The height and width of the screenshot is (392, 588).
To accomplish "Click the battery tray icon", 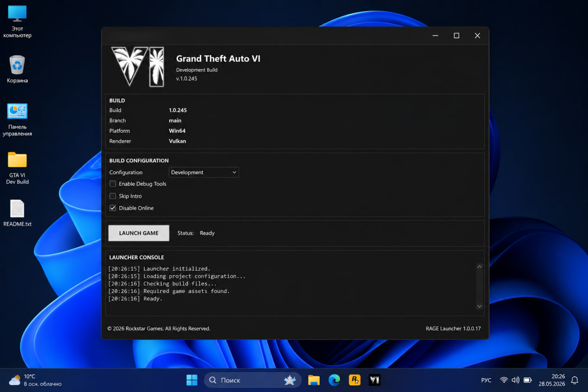I will (528, 380).
